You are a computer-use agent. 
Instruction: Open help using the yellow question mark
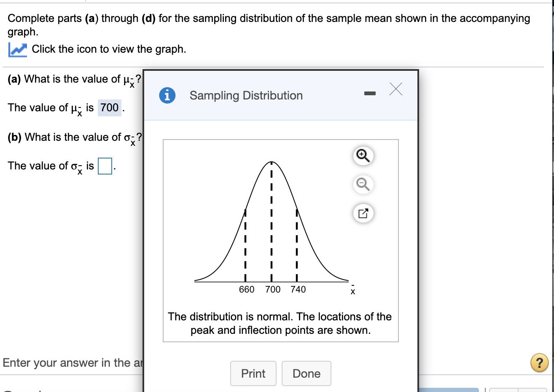(x=539, y=363)
